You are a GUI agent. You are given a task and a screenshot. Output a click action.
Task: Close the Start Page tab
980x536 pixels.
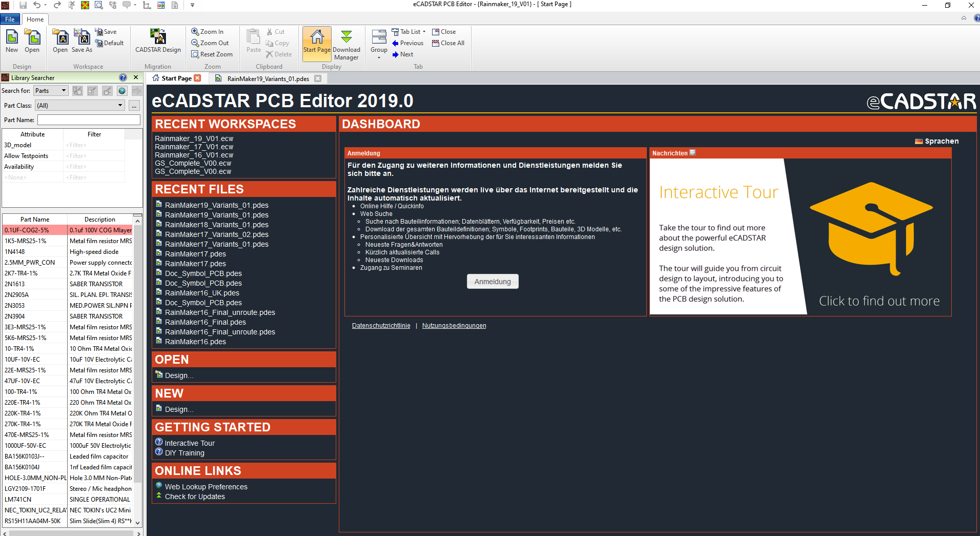[198, 78]
